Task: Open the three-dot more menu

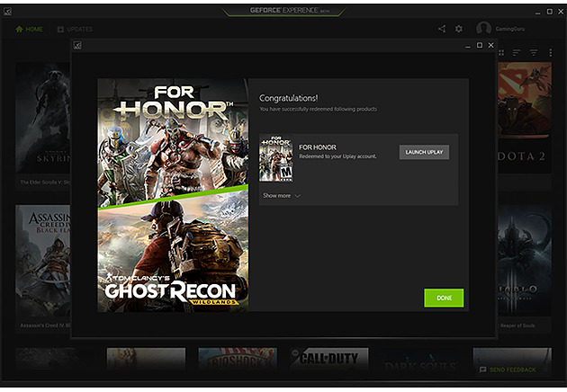Action: 551,53
